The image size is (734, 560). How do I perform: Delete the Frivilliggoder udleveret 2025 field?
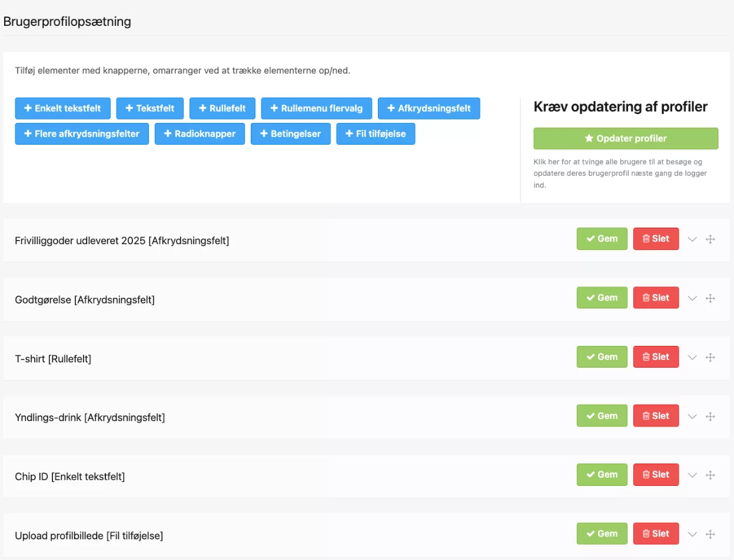tap(656, 239)
